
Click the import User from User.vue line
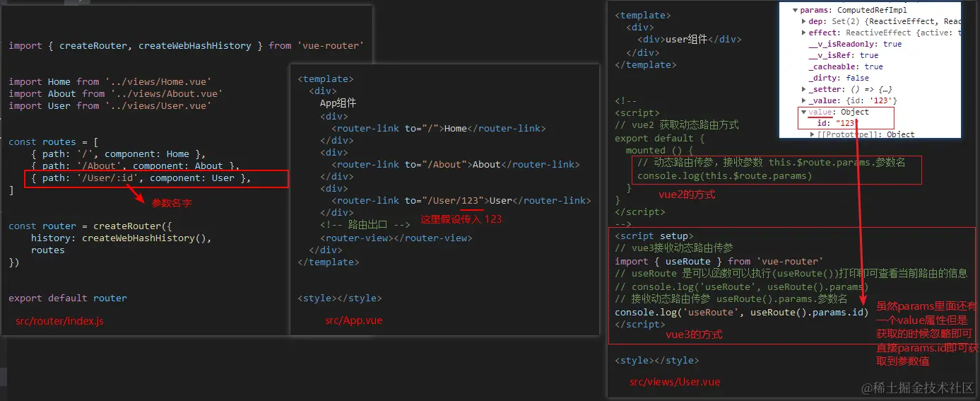point(110,105)
